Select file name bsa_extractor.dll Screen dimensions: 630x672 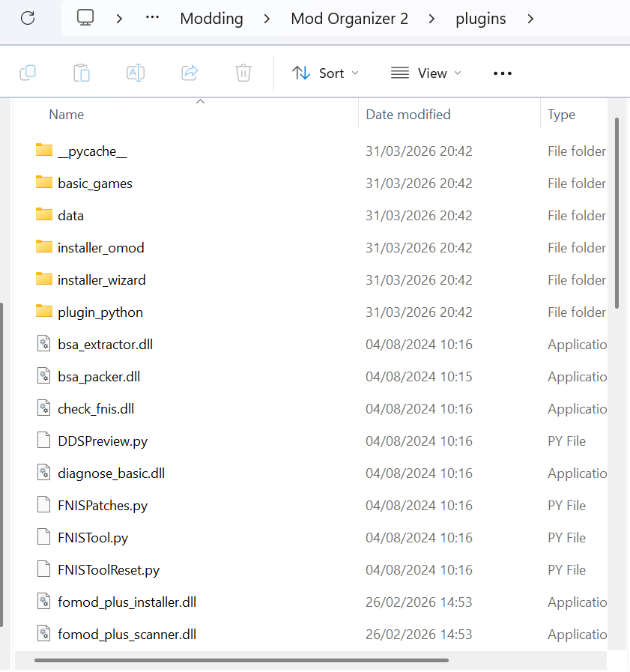point(105,344)
